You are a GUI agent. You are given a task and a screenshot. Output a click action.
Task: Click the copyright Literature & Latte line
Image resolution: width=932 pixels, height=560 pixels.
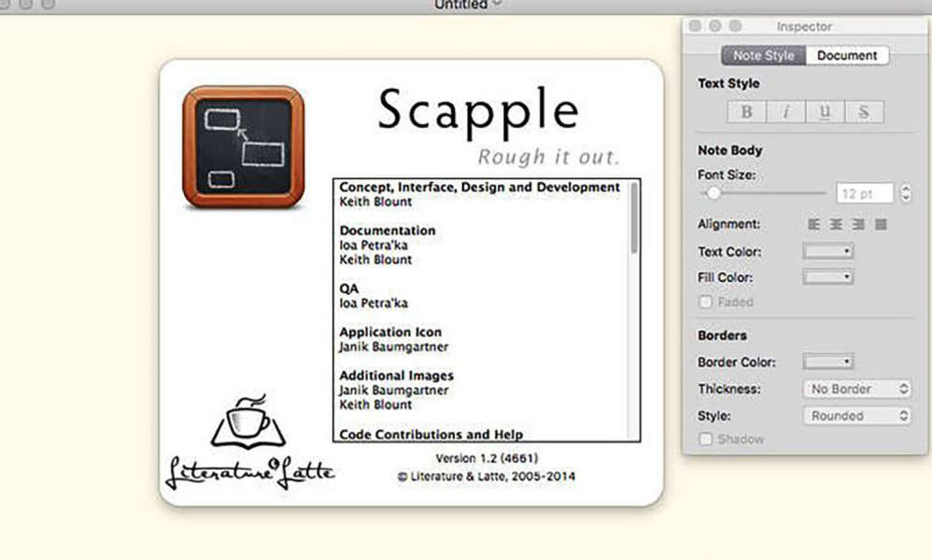(x=487, y=476)
